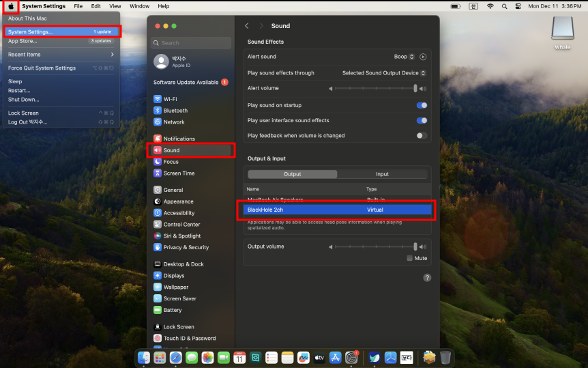Enable Play feedback when volume is changed
The width and height of the screenshot is (588, 368).
point(422,136)
